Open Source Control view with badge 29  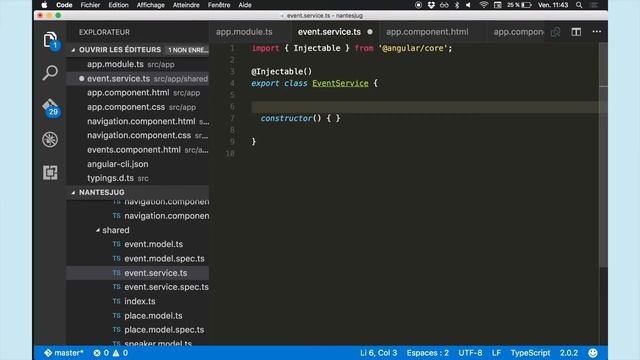tap(51, 107)
